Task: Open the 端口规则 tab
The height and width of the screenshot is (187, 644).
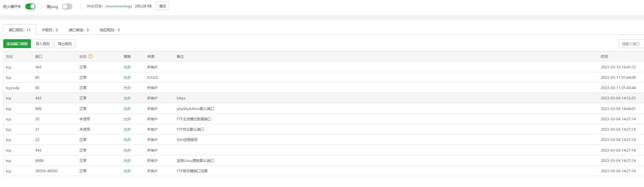Action: pos(20,30)
